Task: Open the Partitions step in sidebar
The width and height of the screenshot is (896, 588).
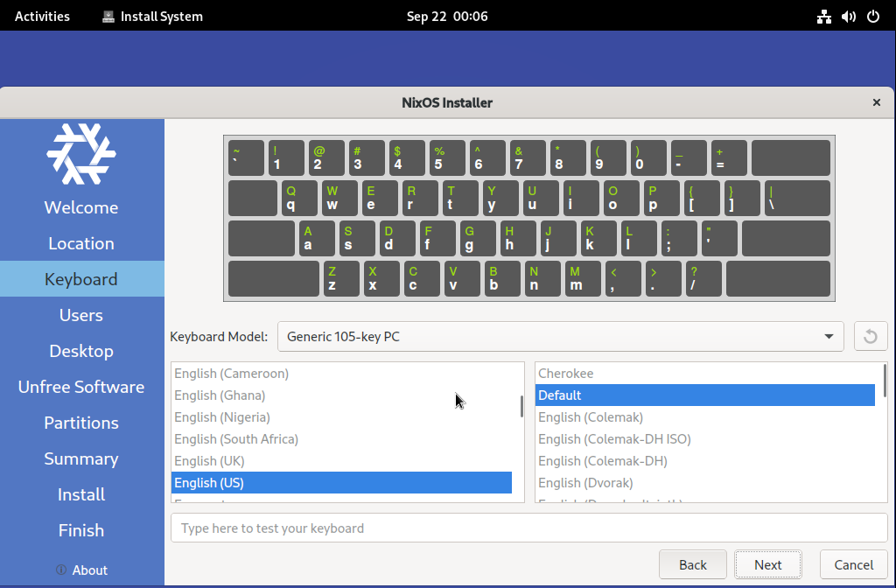Action: click(81, 423)
